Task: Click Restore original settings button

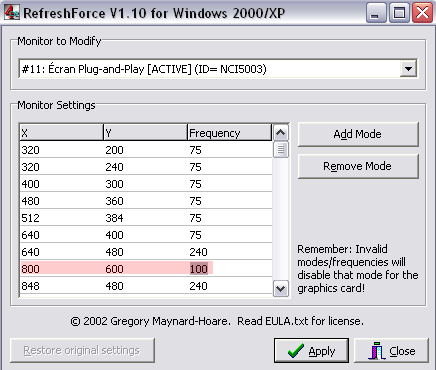Action: coord(82,350)
